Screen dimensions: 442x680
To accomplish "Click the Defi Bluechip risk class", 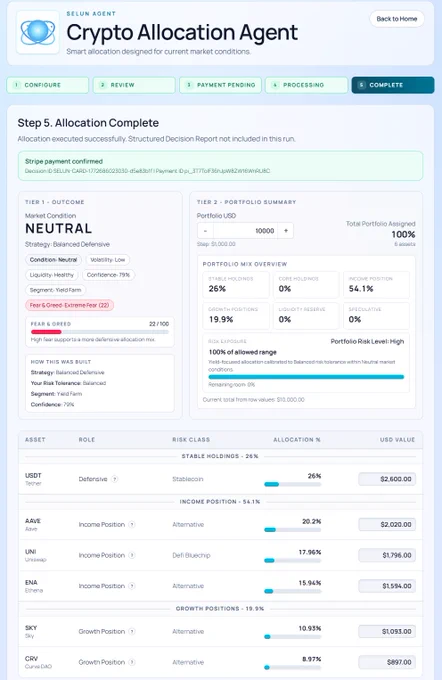I will coord(191,556).
